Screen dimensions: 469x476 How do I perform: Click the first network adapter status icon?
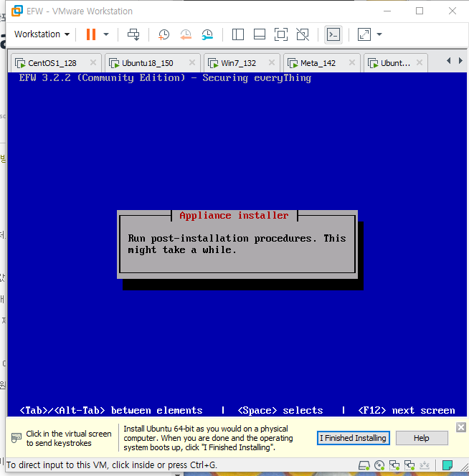(x=394, y=465)
